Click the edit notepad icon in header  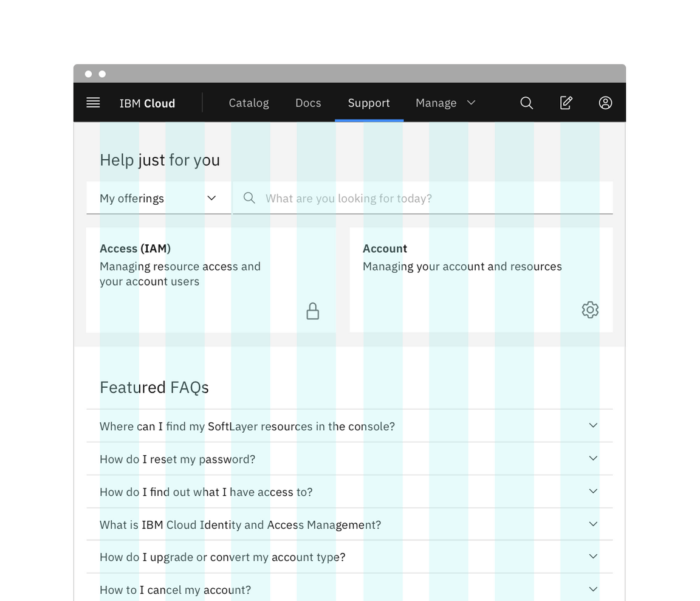pyautogui.click(x=566, y=103)
